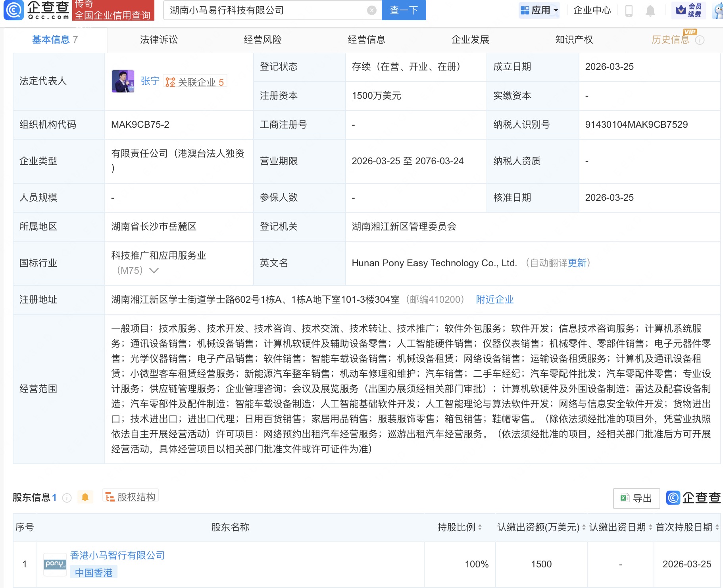Clear the search box using the X icon
The image size is (723, 588).
(371, 10)
